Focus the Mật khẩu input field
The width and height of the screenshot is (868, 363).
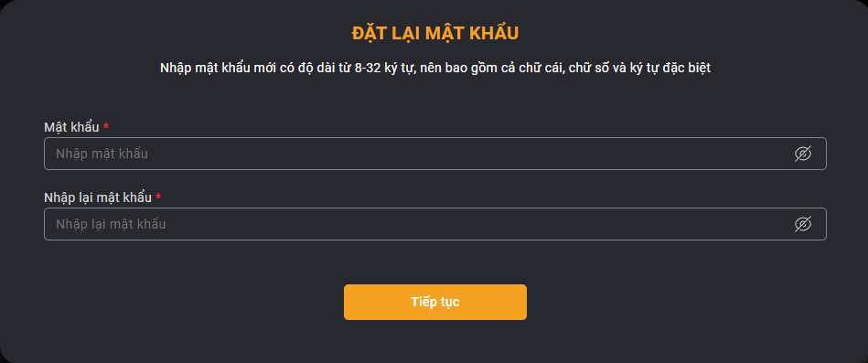coord(435,154)
